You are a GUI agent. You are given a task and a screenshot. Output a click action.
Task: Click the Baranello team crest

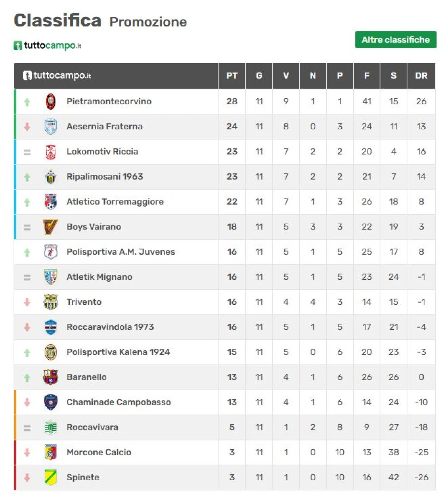coord(51,377)
